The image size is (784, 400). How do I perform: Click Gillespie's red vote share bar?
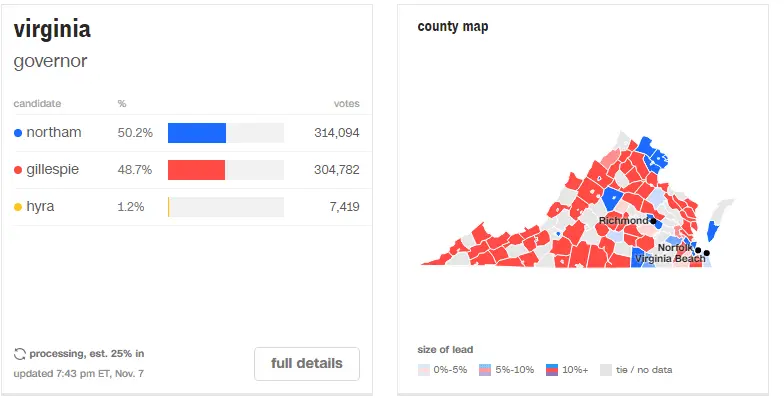[x=196, y=170]
